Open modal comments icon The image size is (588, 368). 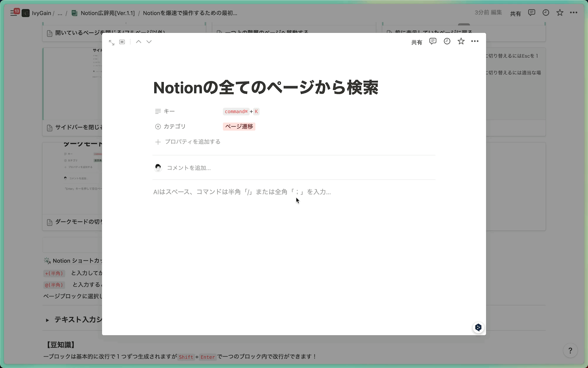coord(432,42)
